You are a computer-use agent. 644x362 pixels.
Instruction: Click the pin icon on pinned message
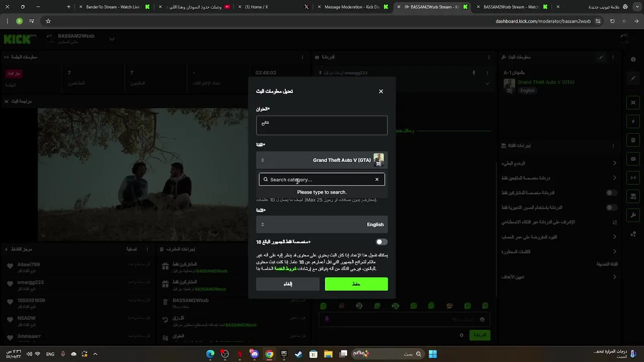pyautogui.click(x=473, y=73)
